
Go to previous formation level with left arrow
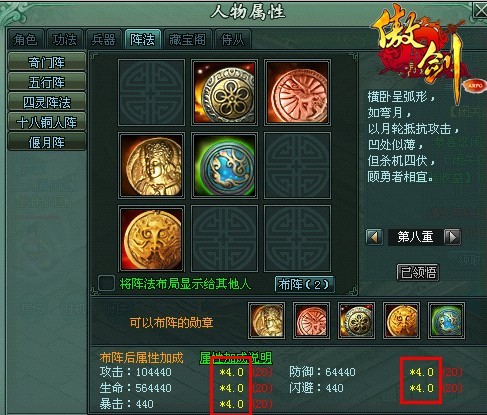pos(374,237)
